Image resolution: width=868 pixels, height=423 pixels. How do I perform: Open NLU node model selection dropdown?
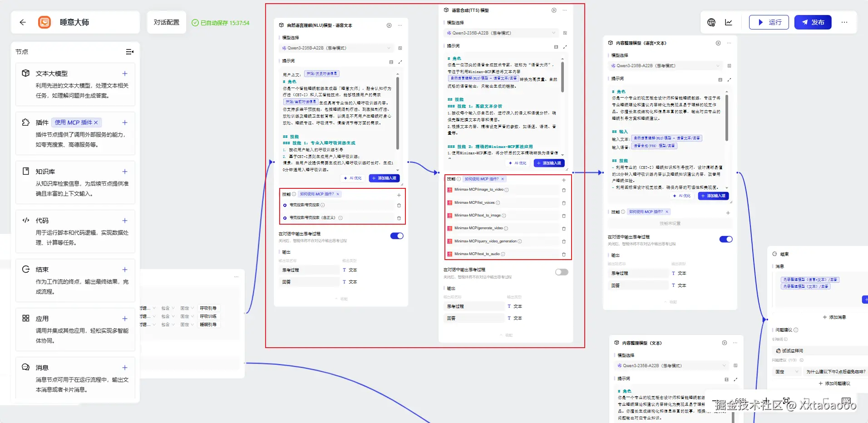[x=336, y=48]
